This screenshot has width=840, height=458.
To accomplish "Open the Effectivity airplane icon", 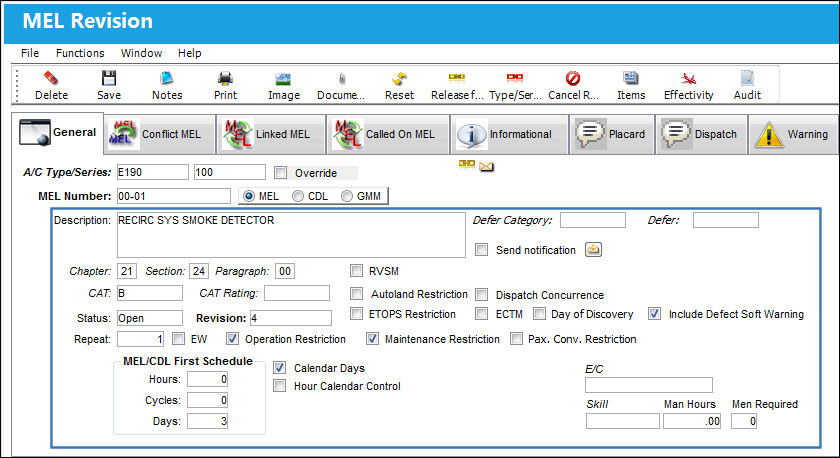I will pyautogui.click(x=688, y=79).
